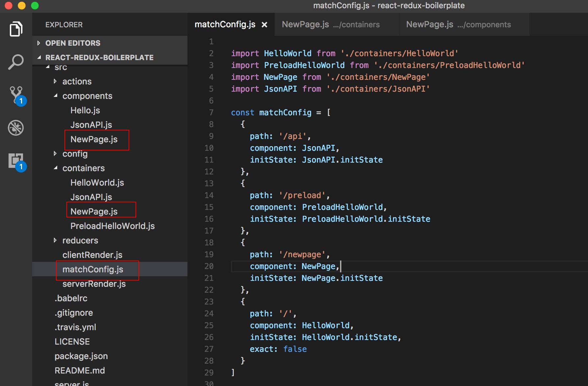Open serverRender.js in the explorer

pyautogui.click(x=94, y=284)
